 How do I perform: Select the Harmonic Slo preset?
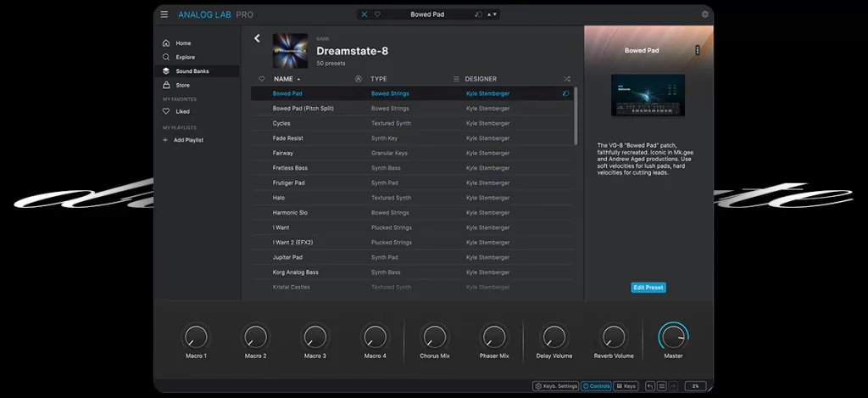[x=412, y=213]
